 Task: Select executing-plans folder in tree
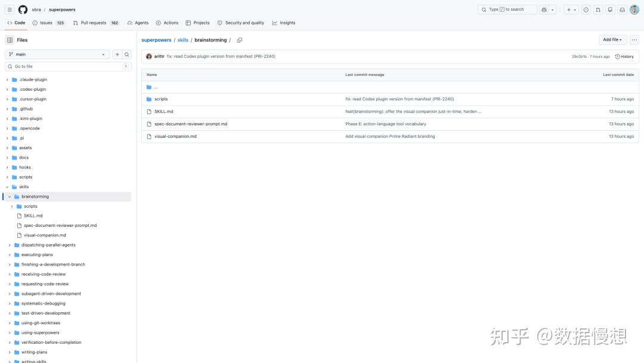tap(37, 254)
